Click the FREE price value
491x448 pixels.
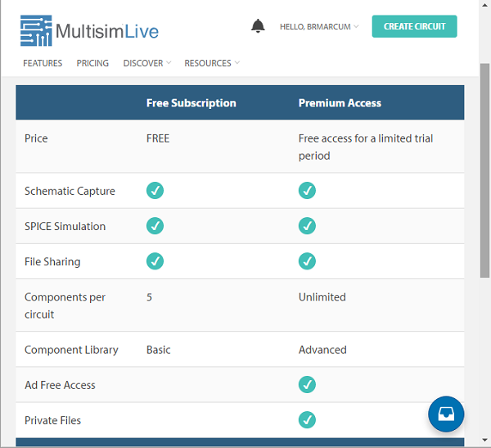point(158,138)
